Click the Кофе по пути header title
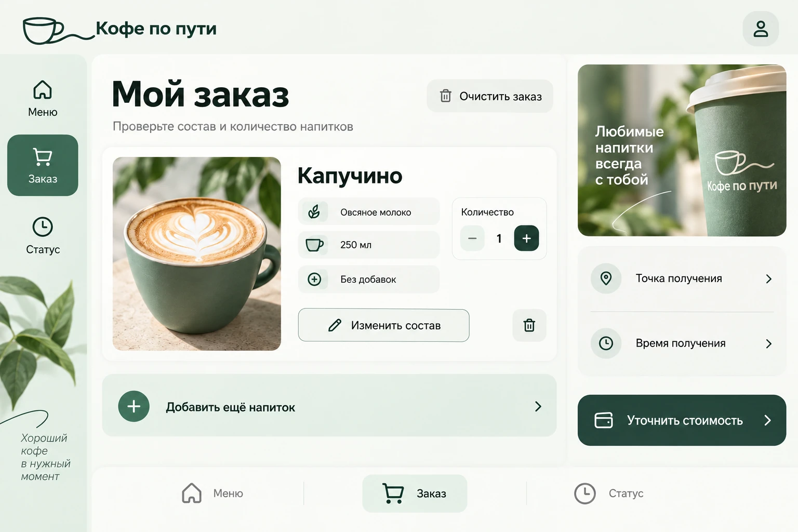Image resolution: width=798 pixels, height=532 pixels. click(156, 29)
